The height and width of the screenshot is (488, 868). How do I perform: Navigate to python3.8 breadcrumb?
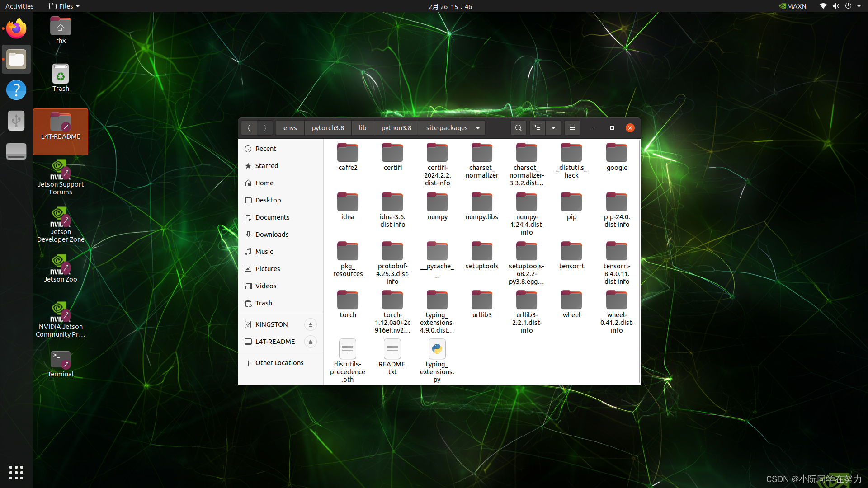point(396,128)
